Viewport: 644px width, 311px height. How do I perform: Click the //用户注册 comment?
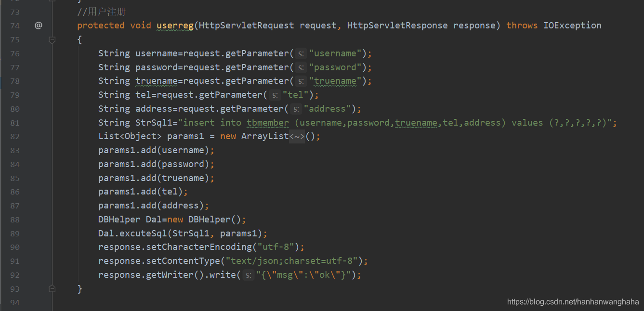pos(102,12)
